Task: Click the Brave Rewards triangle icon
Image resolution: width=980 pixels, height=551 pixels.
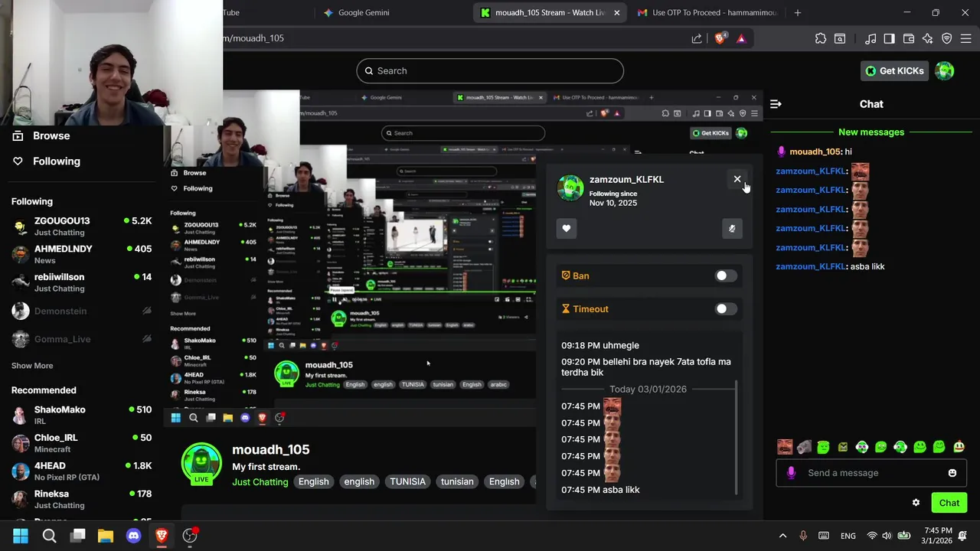Action: point(741,38)
